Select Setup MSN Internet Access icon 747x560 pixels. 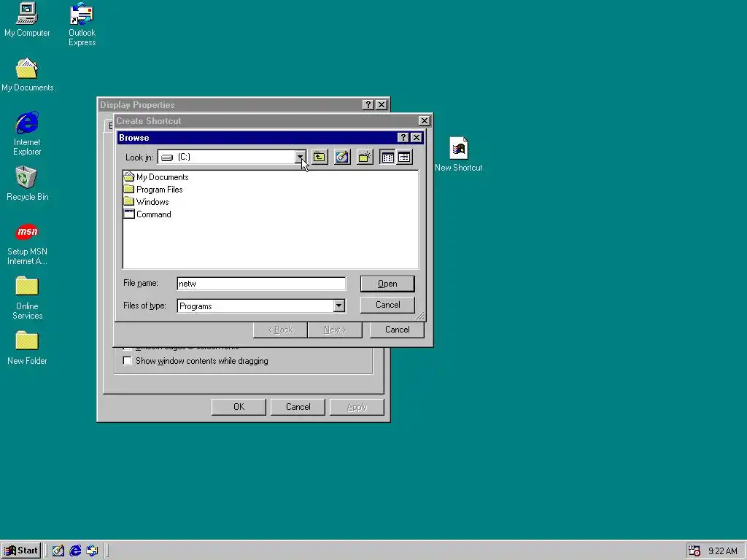pos(27,244)
